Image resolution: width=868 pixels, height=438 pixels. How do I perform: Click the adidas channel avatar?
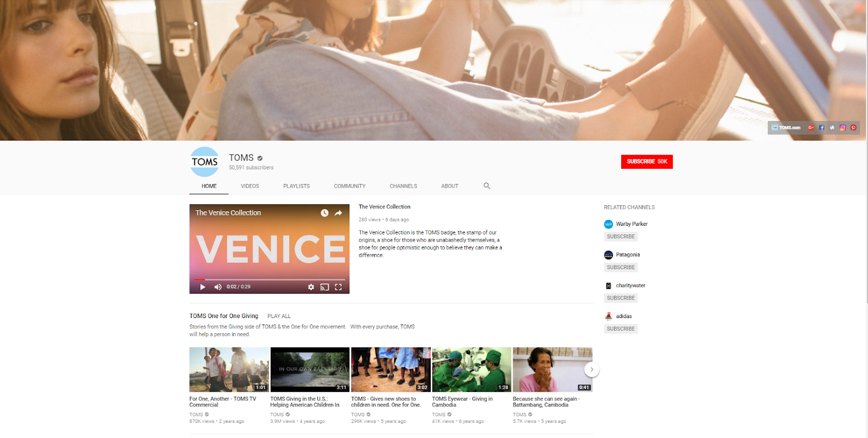pyautogui.click(x=609, y=316)
